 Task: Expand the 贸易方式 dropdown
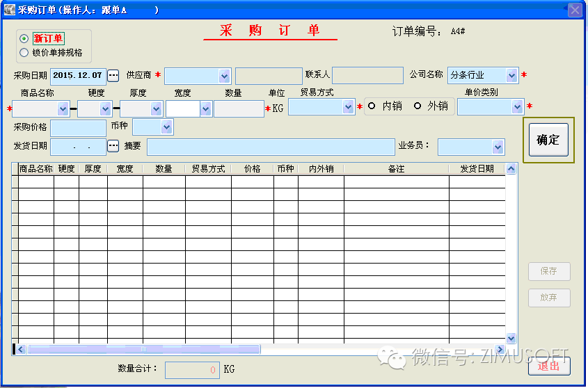point(348,107)
